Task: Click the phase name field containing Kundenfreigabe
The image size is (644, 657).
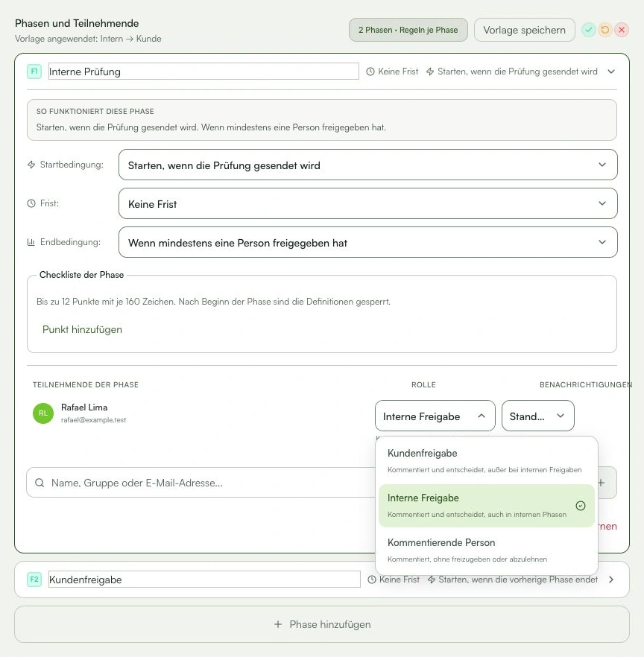Action: pyautogui.click(x=204, y=580)
